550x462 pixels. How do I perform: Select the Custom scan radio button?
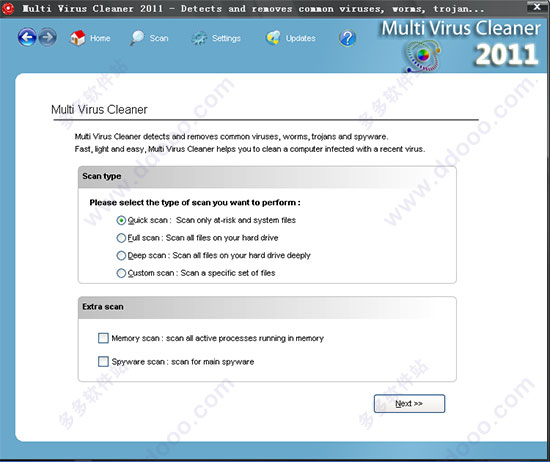[121, 273]
